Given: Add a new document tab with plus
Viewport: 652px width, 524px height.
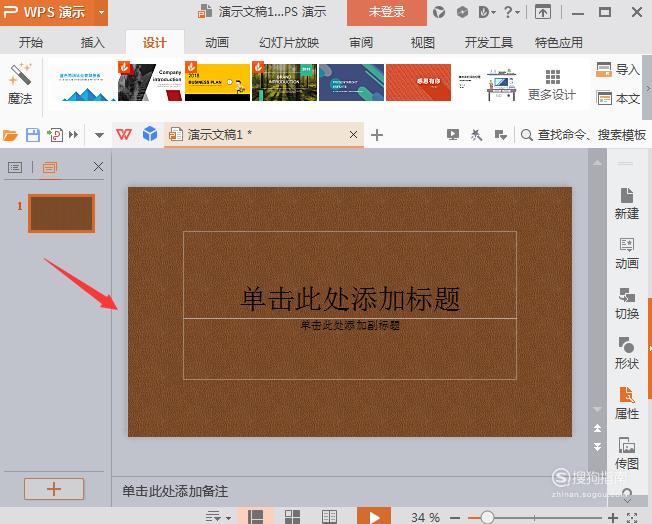Looking at the screenshot, I should (377, 135).
